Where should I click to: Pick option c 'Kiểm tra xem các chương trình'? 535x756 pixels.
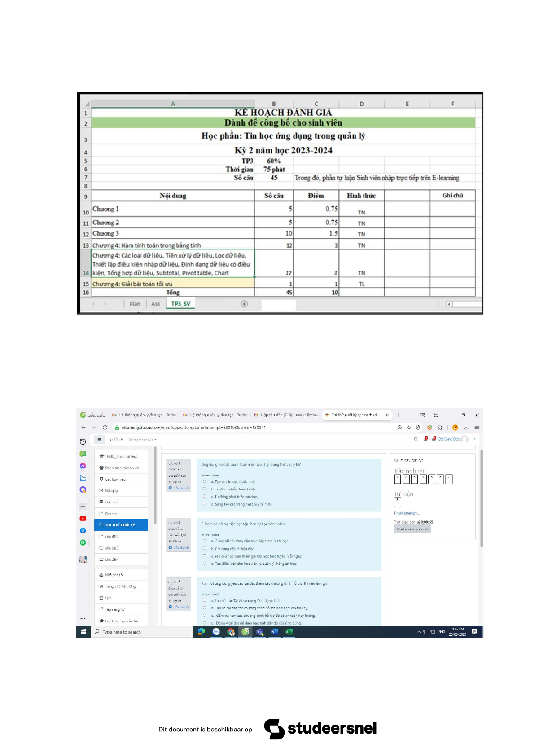pyautogui.click(x=205, y=615)
